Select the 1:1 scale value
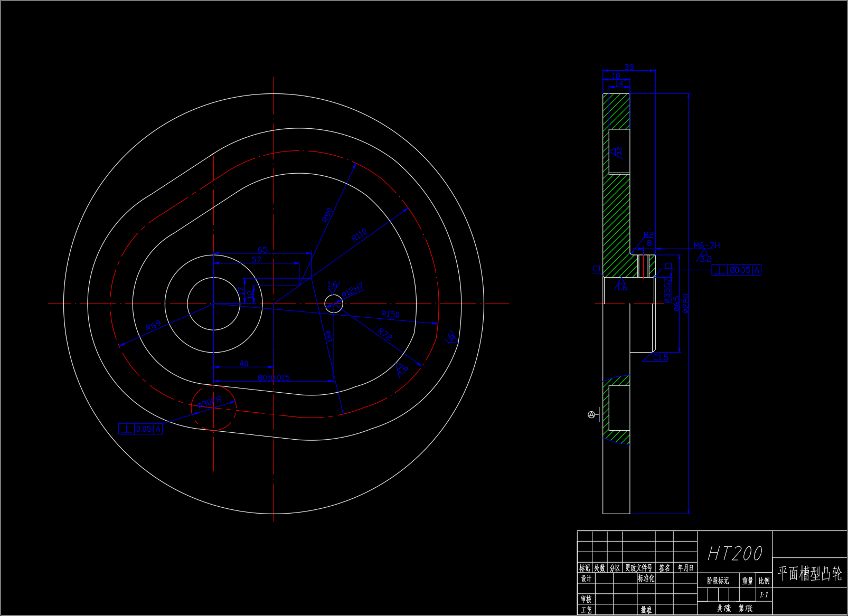Image resolution: width=848 pixels, height=616 pixels. click(x=764, y=595)
